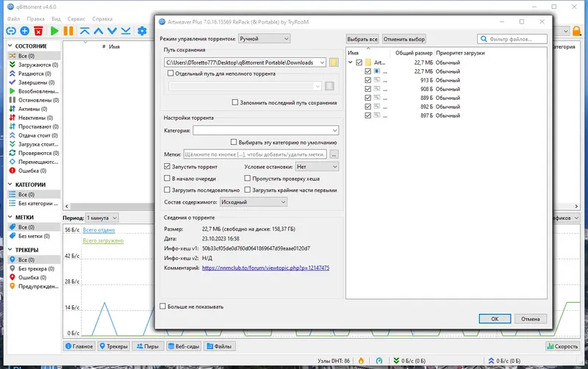Click the red delete torrent toolbar icon
Screen dimensions: 588x369
click(x=38, y=31)
